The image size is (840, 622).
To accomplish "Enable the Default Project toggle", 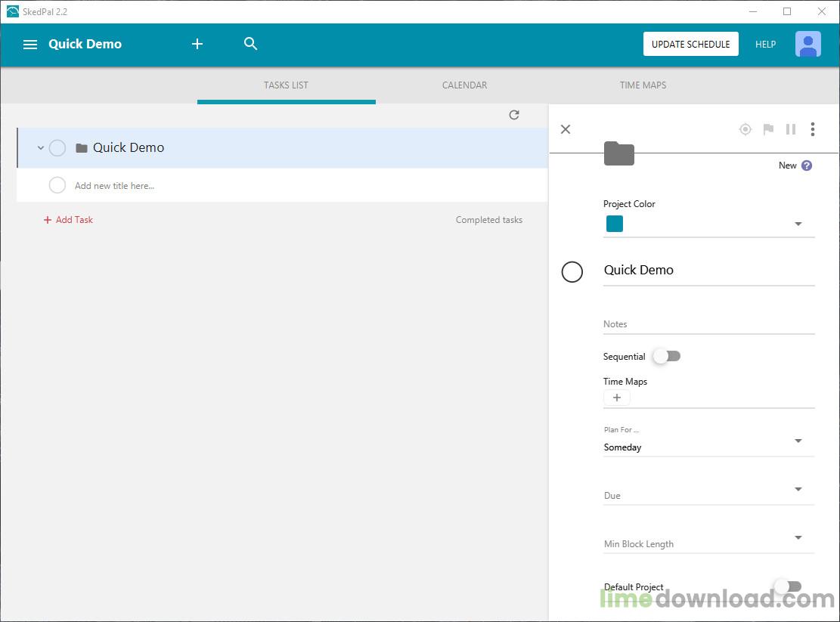I will point(788,586).
